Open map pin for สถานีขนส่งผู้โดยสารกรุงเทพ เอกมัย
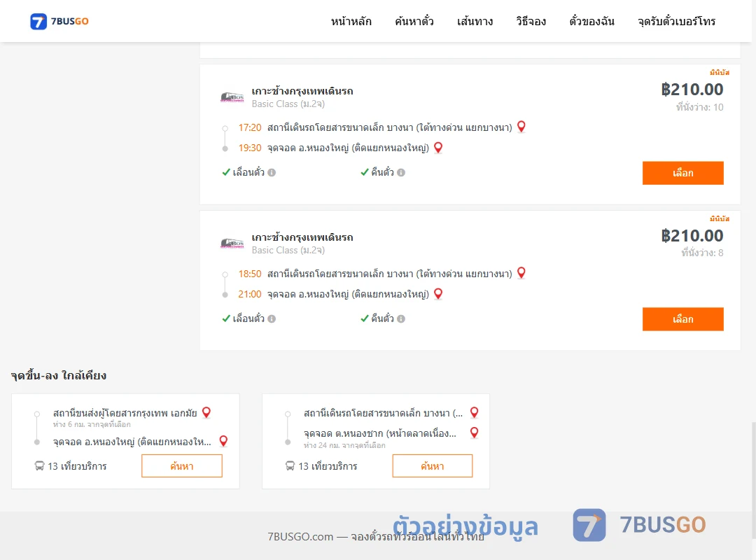756x560 pixels. [x=206, y=412]
